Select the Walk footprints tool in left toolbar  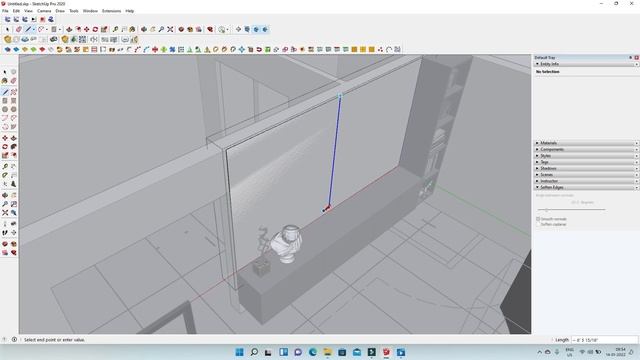5,232
